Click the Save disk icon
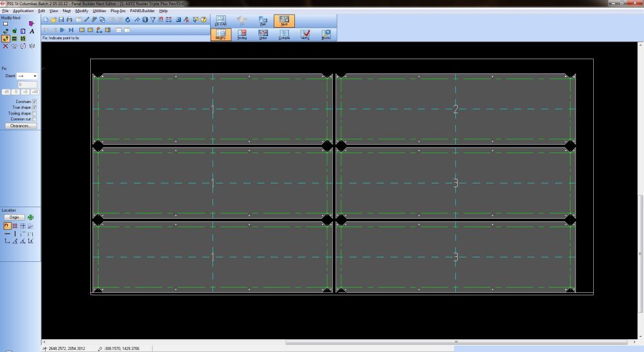The image size is (644, 352). [61, 20]
